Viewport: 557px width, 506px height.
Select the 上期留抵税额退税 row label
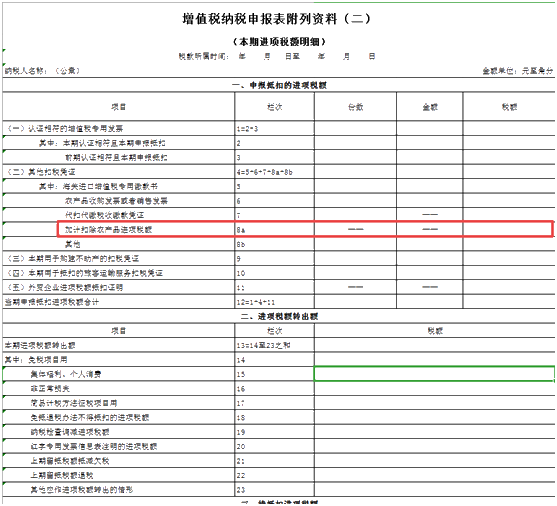click(x=62, y=475)
